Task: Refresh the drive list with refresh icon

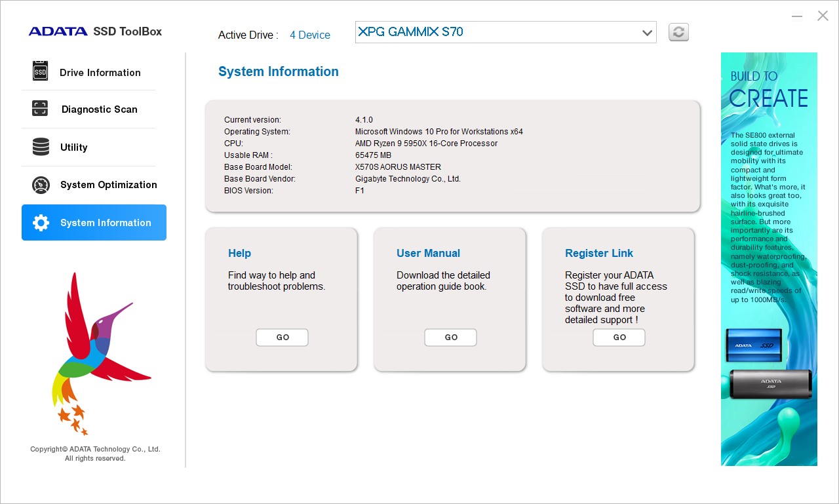Action: (678, 32)
